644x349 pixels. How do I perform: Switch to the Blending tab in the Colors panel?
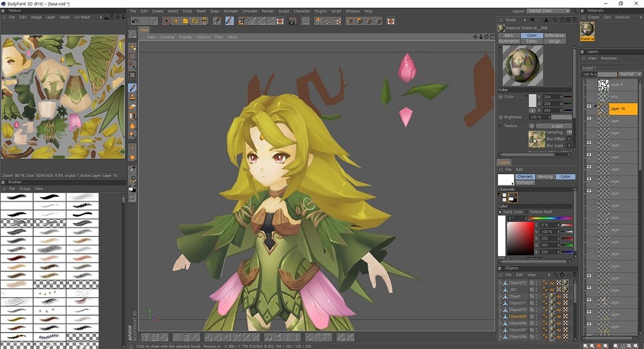tap(545, 177)
